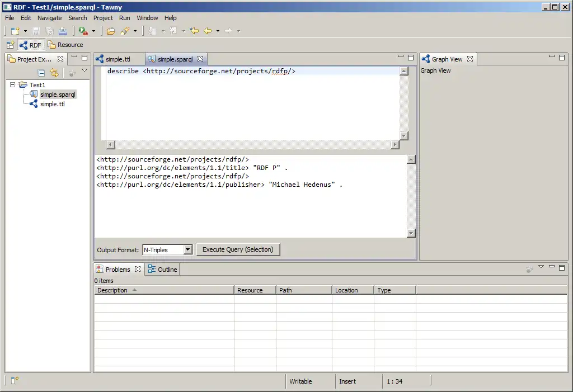Image resolution: width=573 pixels, height=392 pixels.
Task: Select simple.ttl in Project Explorer
Action: 52,104
